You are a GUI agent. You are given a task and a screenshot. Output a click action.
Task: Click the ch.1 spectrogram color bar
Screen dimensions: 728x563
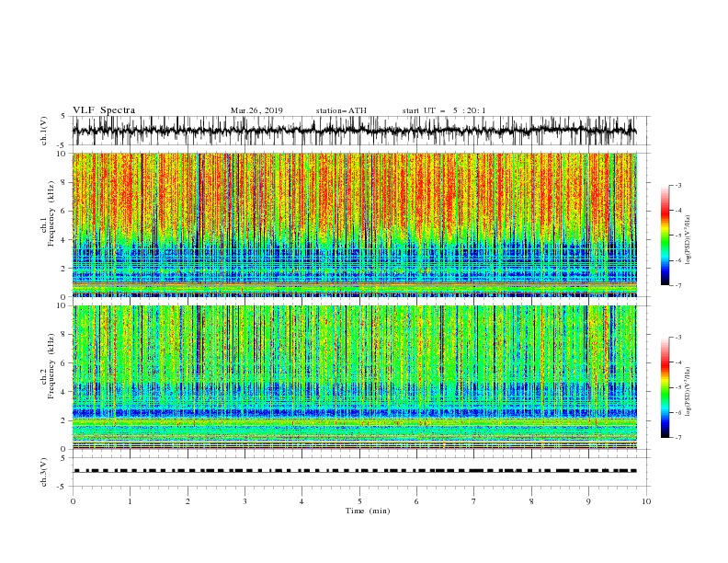click(x=665, y=236)
